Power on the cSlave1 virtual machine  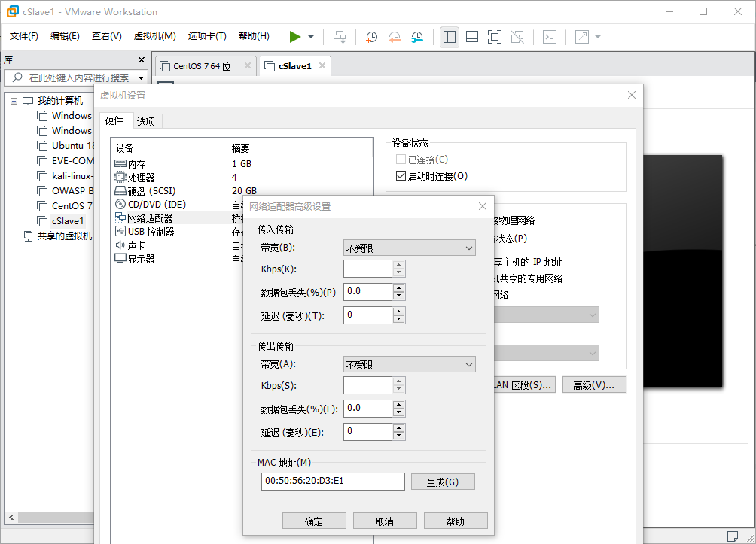(294, 36)
